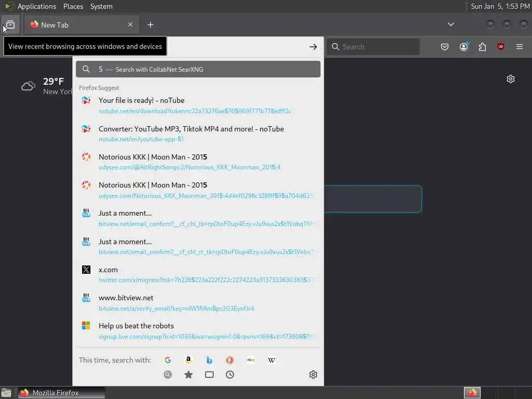The width and height of the screenshot is (532, 399).
Task: Open www.bitview.net suggestion
Action: click(x=198, y=303)
